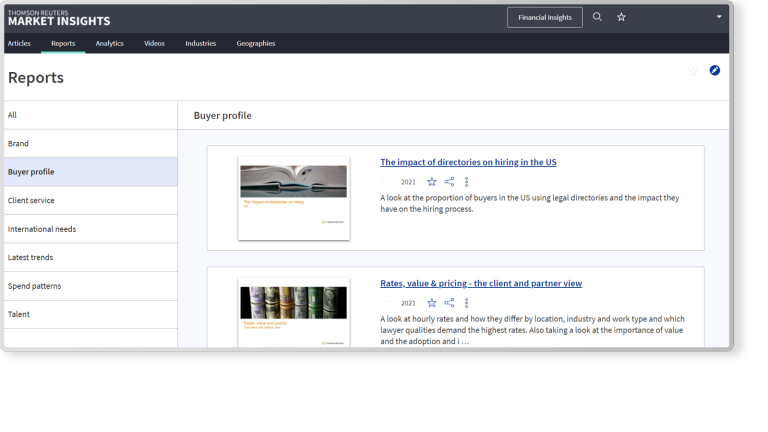Toggle favorite star on Rates, value & pricing
Image resolution: width=768 pixels, height=432 pixels.
[x=432, y=303]
